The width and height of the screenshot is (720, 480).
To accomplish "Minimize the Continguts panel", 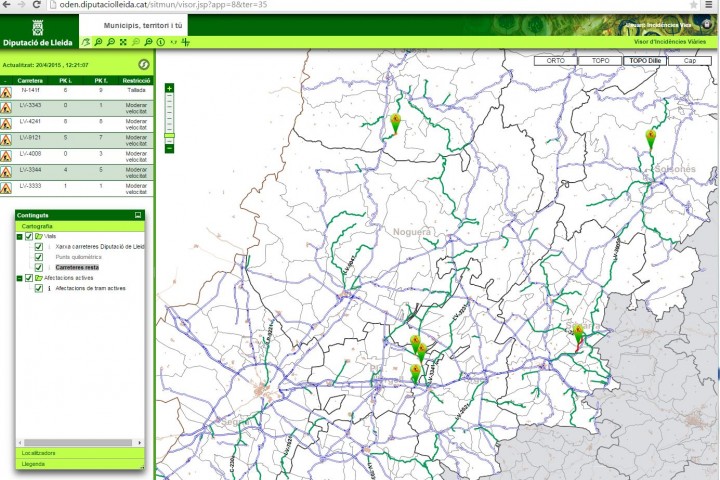I will (138, 215).
